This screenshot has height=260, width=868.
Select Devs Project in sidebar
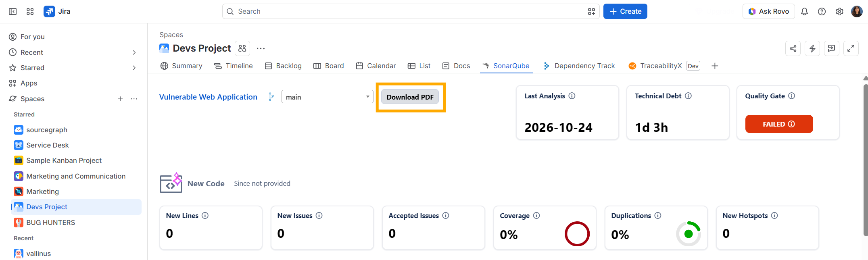coord(77,207)
